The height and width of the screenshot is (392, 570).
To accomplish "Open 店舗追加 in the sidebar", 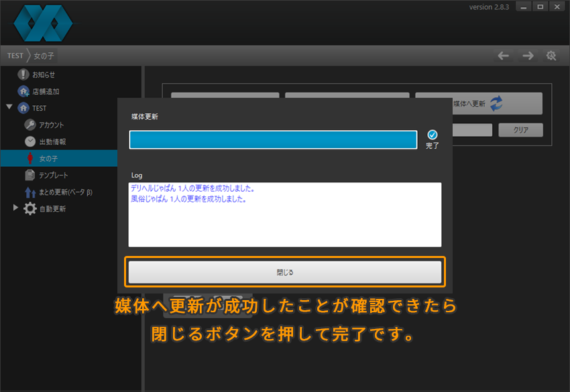I will 46,92.
